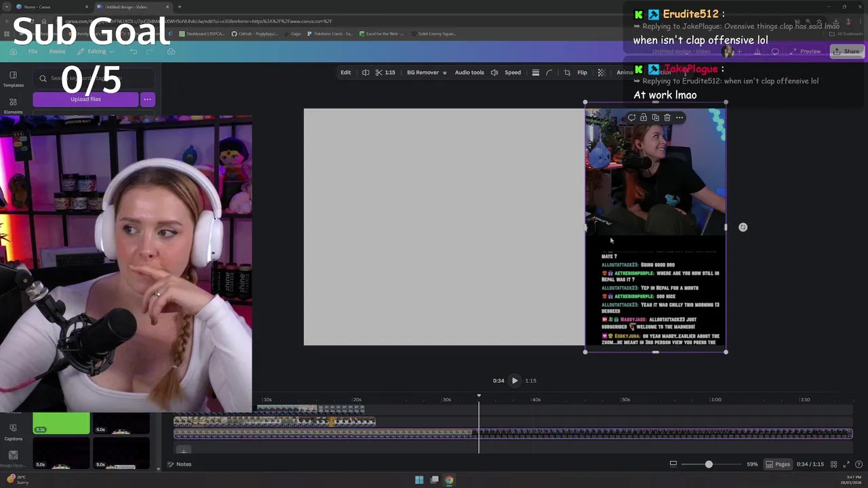Open the trim scissors 1:15 control
Image resolution: width=868 pixels, height=488 pixels.
(385, 73)
